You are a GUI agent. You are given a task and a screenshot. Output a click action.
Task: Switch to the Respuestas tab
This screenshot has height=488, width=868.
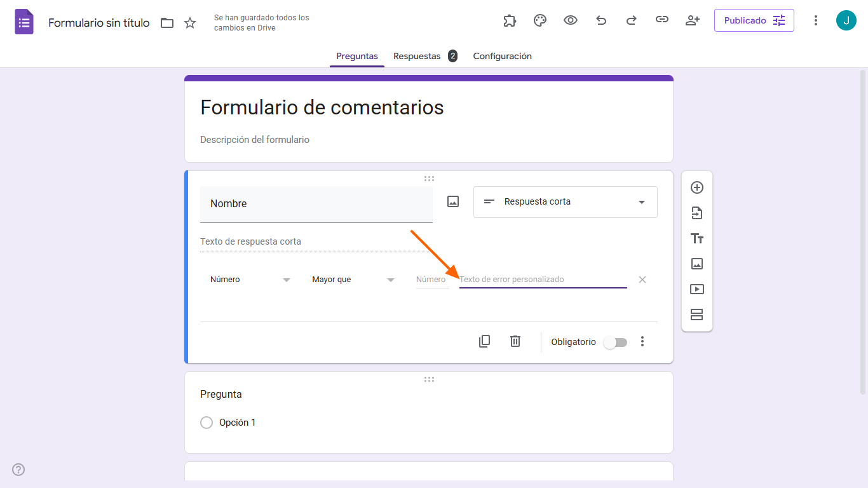click(x=417, y=56)
